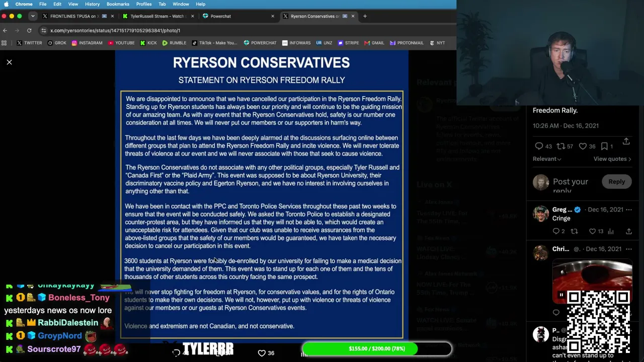644x362 pixels.
Task: Expand the Relevant sort dropdown
Action: [x=547, y=159]
